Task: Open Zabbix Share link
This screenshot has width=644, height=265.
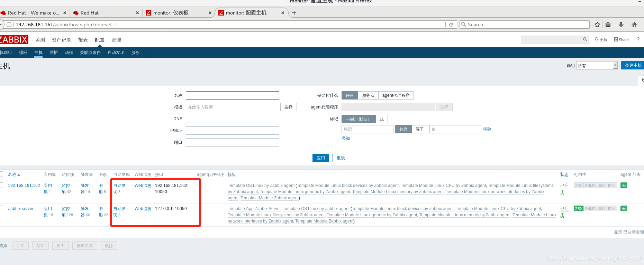Action: (x=621, y=40)
